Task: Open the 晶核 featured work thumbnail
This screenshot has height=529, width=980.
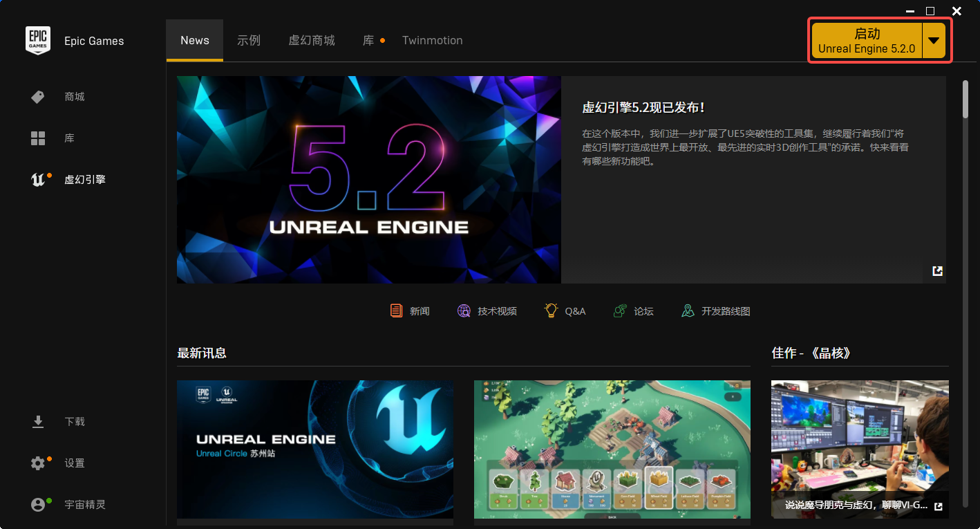Action: pyautogui.click(x=860, y=449)
